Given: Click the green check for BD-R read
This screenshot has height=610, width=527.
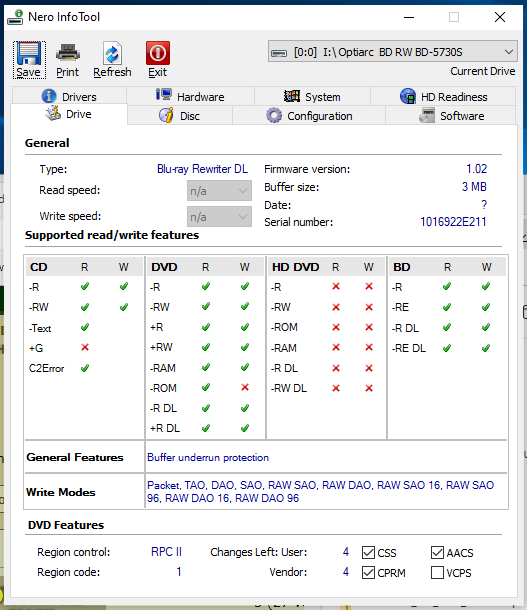Looking at the screenshot, I should click(447, 287).
